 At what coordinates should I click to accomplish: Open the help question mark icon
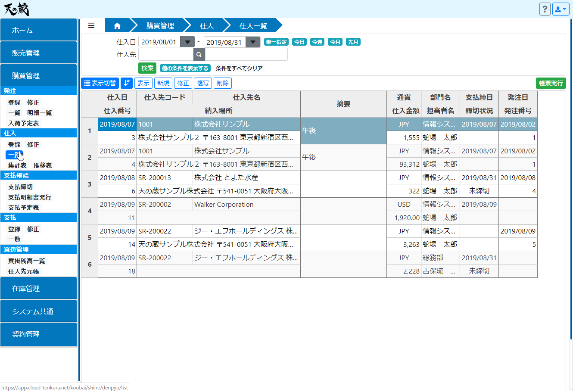tap(545, 9)
